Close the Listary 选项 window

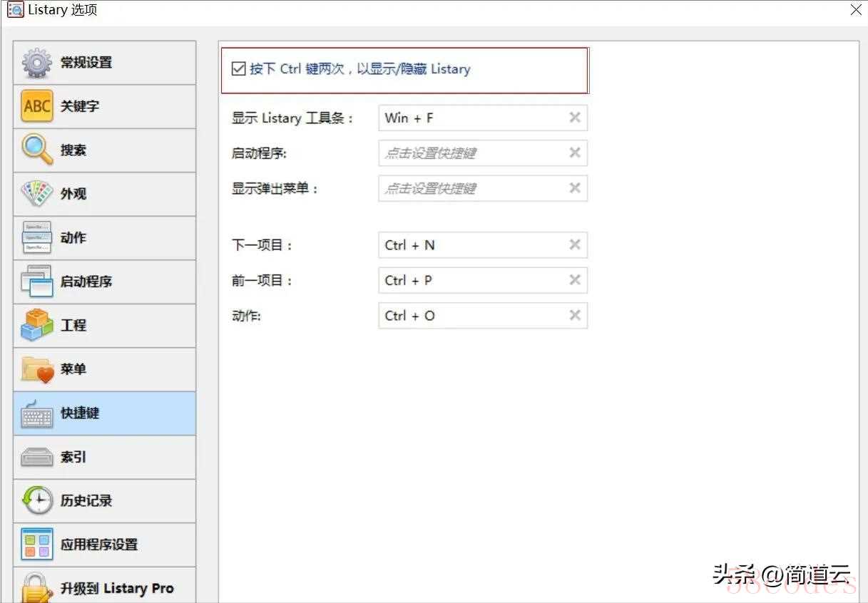click(856, 10)
